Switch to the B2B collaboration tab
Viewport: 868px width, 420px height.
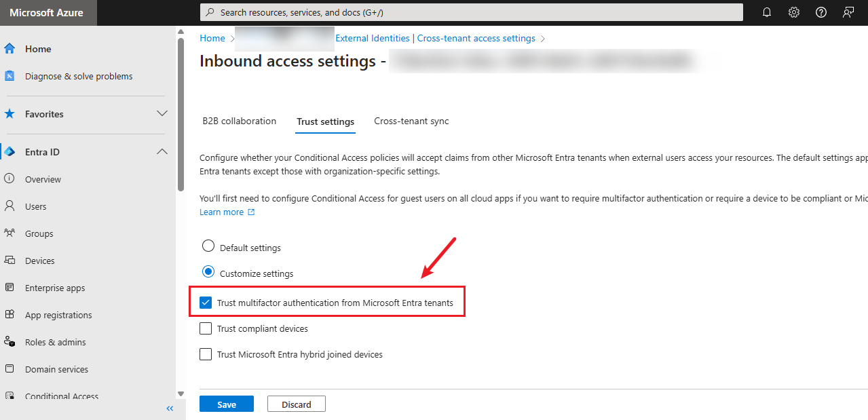click(x=240, y=121)
